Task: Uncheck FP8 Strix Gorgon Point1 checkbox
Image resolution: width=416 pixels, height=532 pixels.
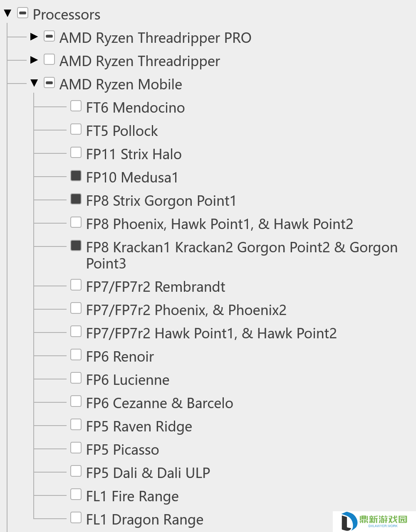Action: point(76,199)
